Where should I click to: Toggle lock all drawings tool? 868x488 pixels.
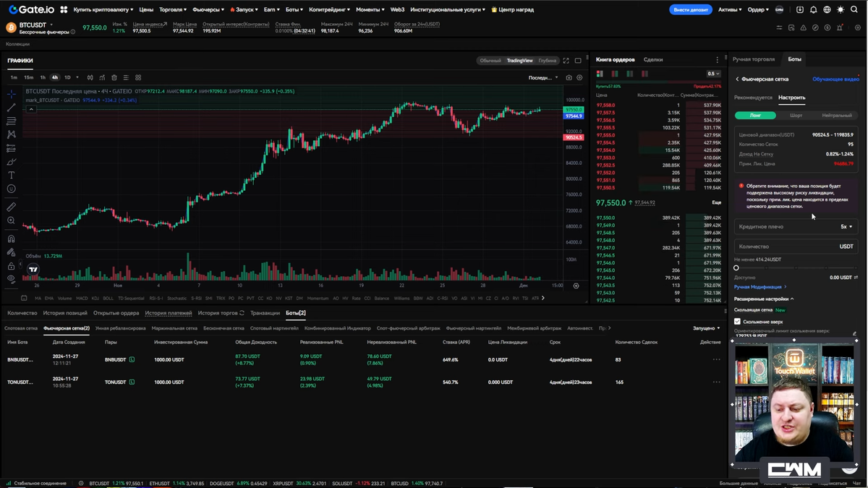[11, 265]
